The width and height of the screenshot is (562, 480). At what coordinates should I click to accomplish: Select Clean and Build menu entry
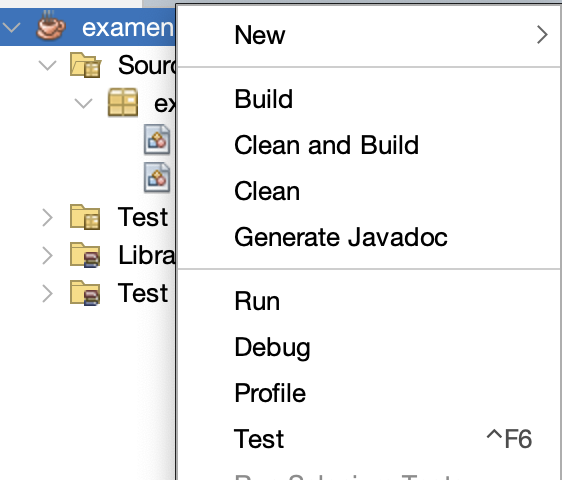point(369,145)
